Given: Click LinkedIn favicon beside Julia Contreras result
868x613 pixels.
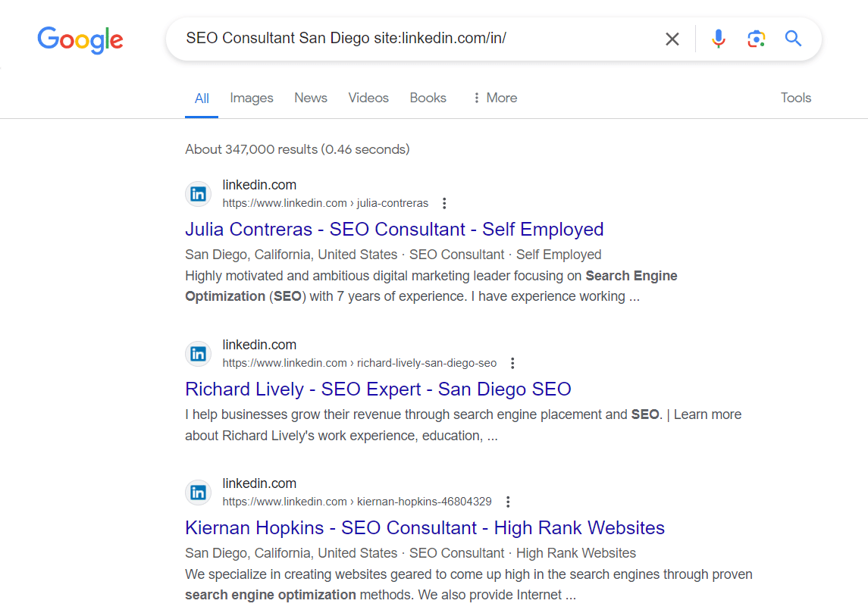Looking at the screenshot, I should pos(198,194).
